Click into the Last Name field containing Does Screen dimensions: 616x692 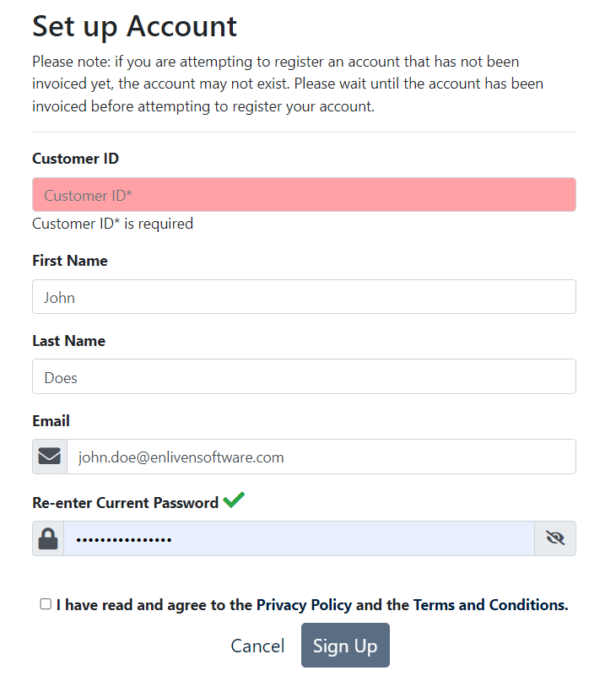pos(304,376)
